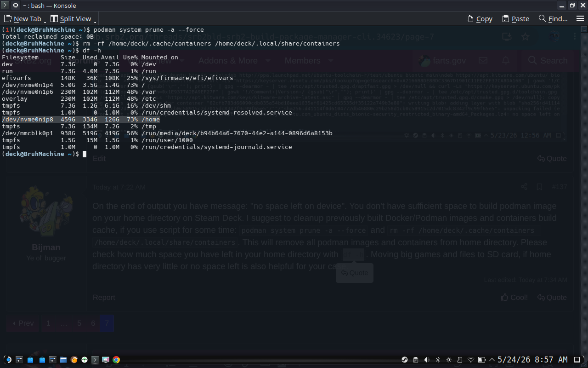Click the SD card tray icon
Viewport: 588px width, 368px height.
pyautogui.click(x=460, y=360)
